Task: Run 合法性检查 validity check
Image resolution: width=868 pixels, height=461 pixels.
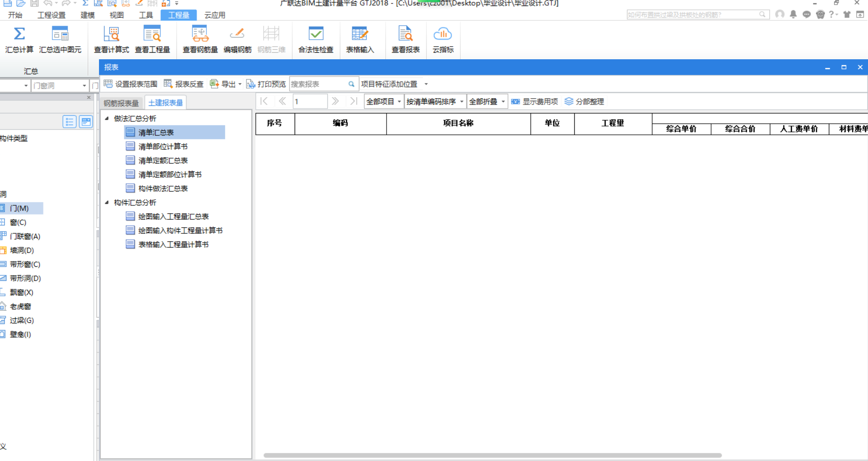Action: click(x=316, y=40)
